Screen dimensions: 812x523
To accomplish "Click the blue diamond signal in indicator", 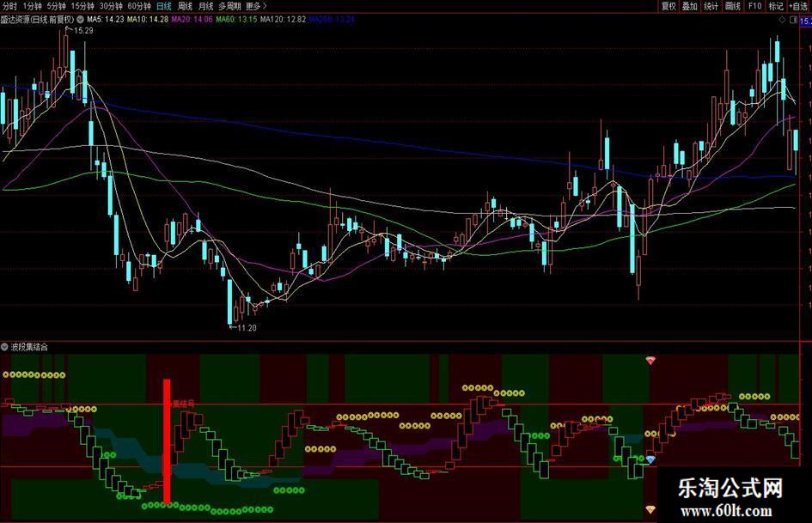I will pos(650,459).
